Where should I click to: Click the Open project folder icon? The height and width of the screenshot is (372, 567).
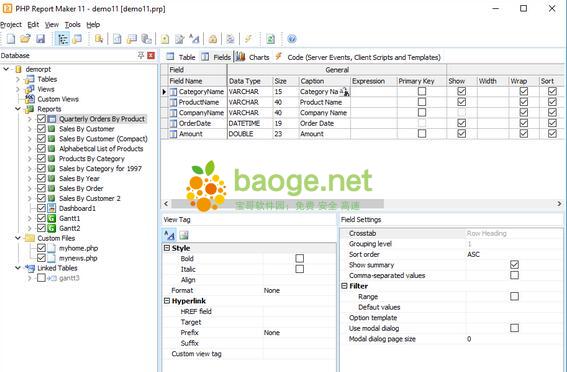click(x=25, y=39)
